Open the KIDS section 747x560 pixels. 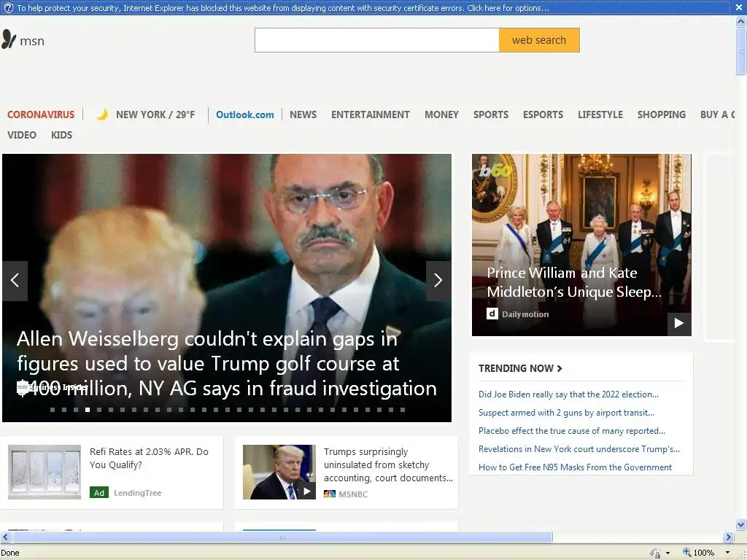pyautogui.click(x=62, y=135)
